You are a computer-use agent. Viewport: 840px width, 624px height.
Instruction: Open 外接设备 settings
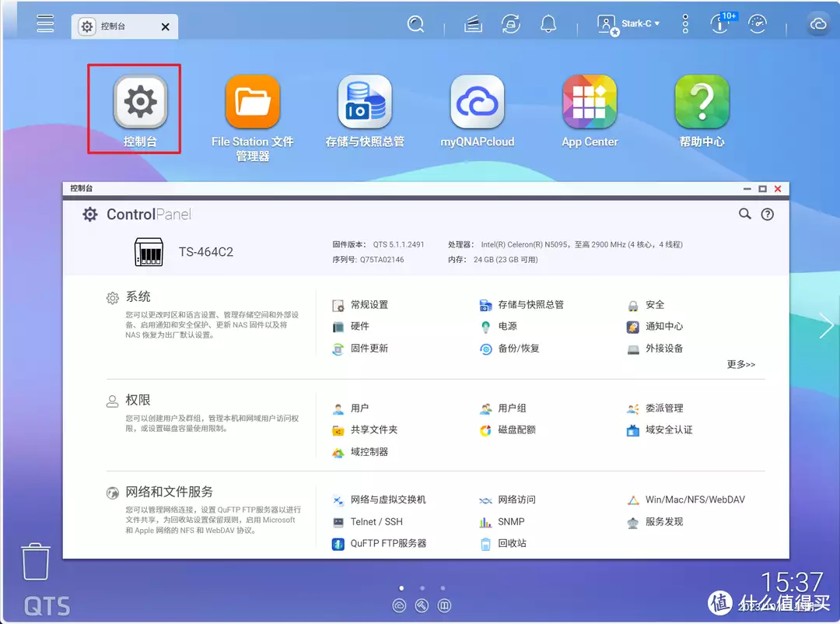[655, 349]
